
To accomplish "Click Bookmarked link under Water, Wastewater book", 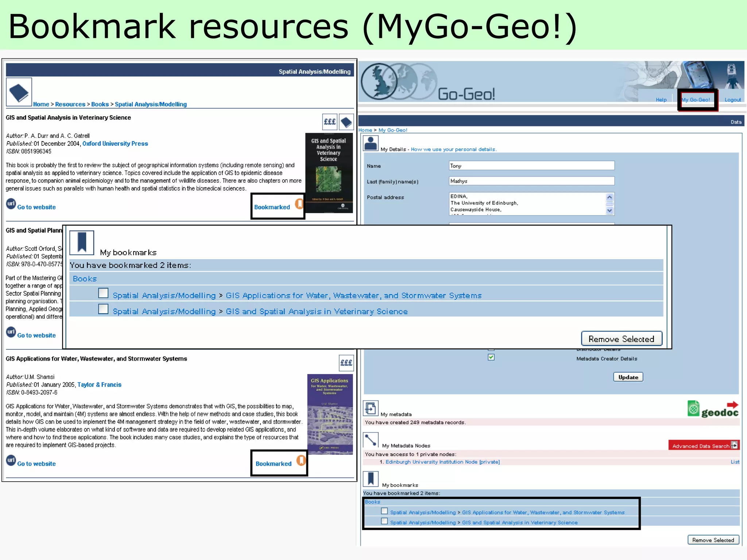I will pos(274,464).
